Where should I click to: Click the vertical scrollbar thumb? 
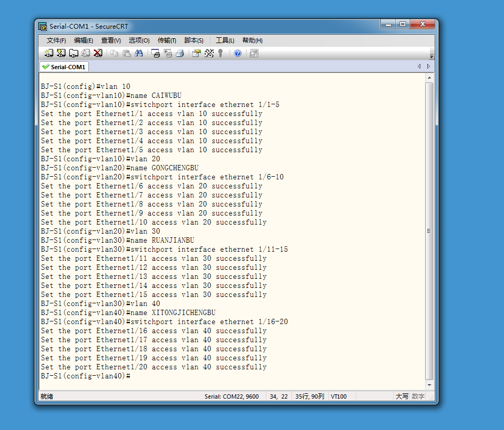[429, 231]
